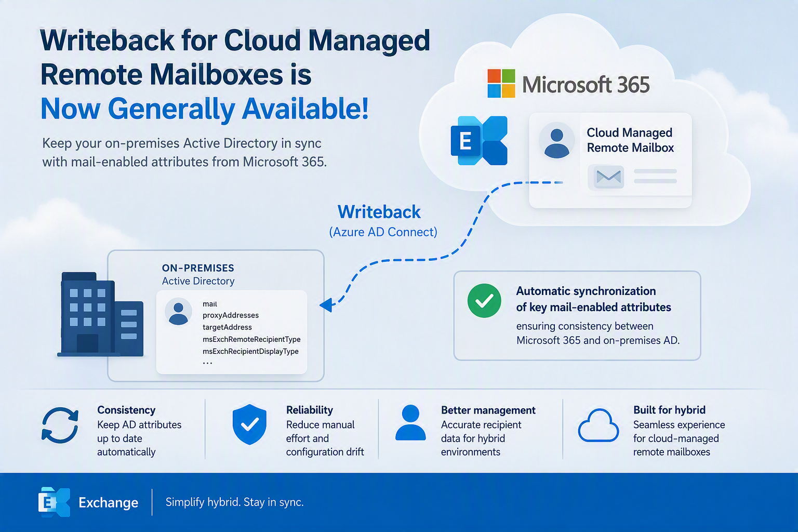Click the on-premises office building icon
798x532 pixels.
(x=101, y=314)
